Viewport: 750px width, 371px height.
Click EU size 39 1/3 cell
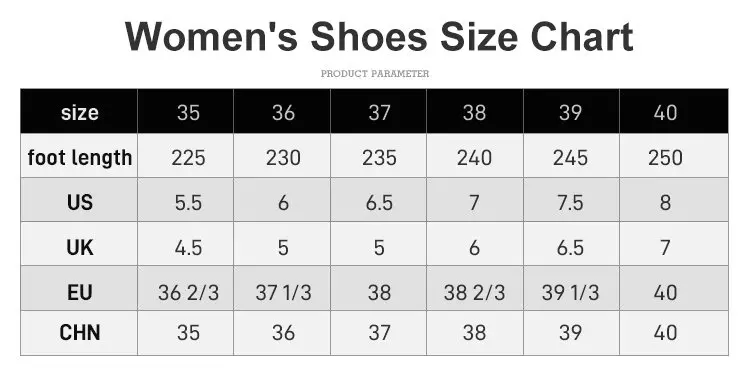coord(572,288)
